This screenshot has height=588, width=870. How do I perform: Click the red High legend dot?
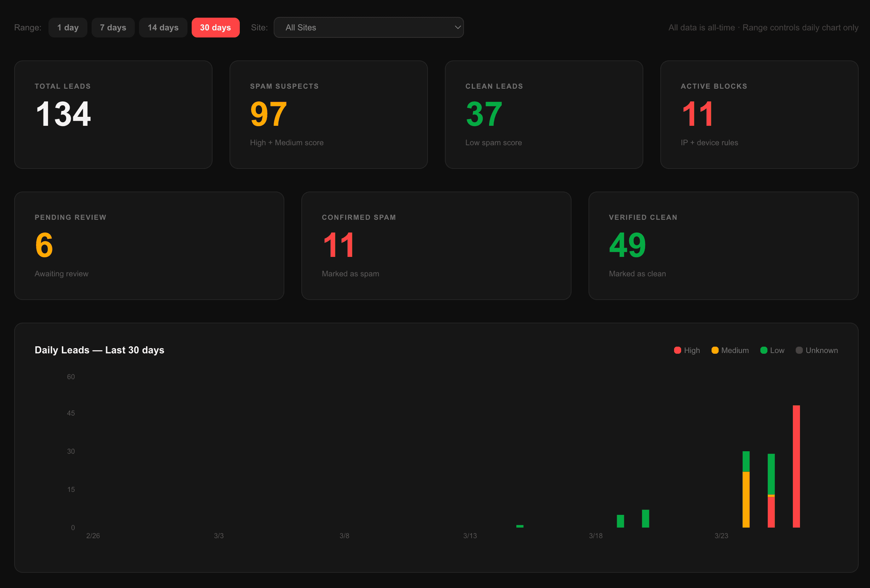(x=677, y=351)
